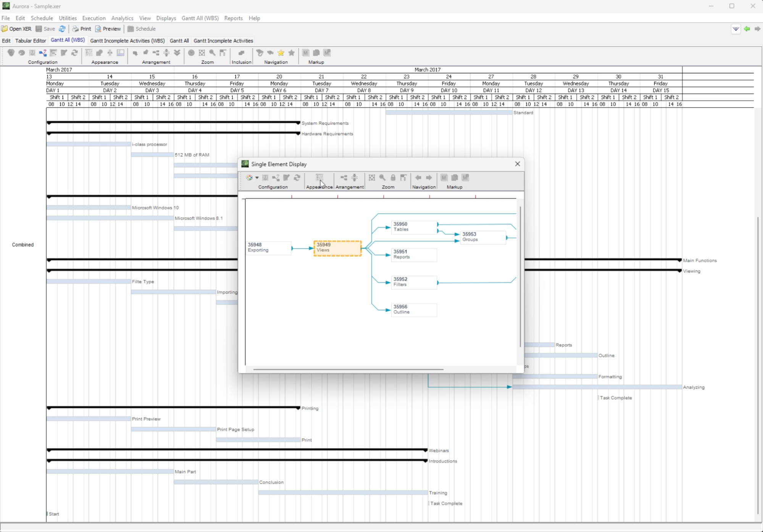Click zoom-to-fit icon in Single Element Display
Screen dimensions: 763x532
pyautogui.click(x=372, y=178)
